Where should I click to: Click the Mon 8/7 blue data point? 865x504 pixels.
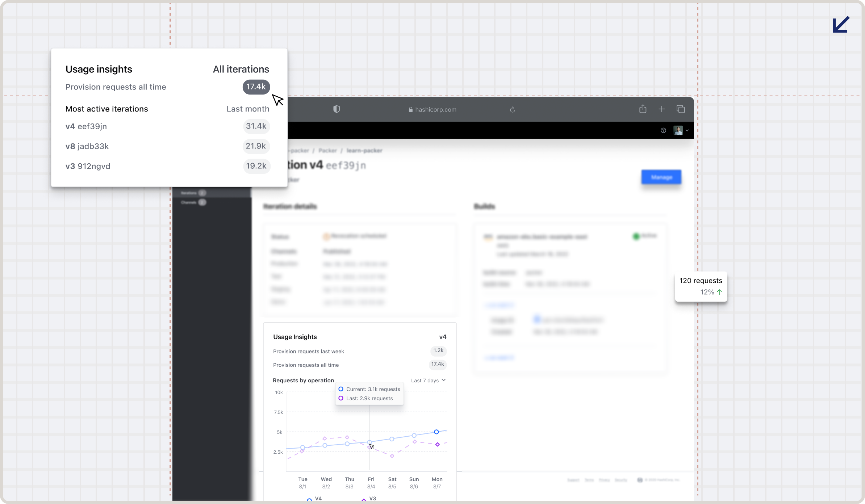(436, 432)
